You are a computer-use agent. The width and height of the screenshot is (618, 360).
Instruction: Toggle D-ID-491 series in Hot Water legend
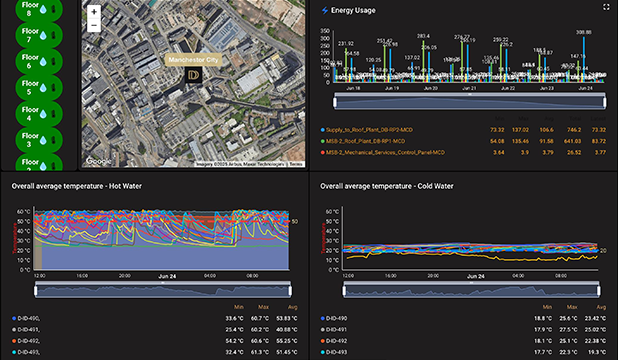tap(26, 330)
